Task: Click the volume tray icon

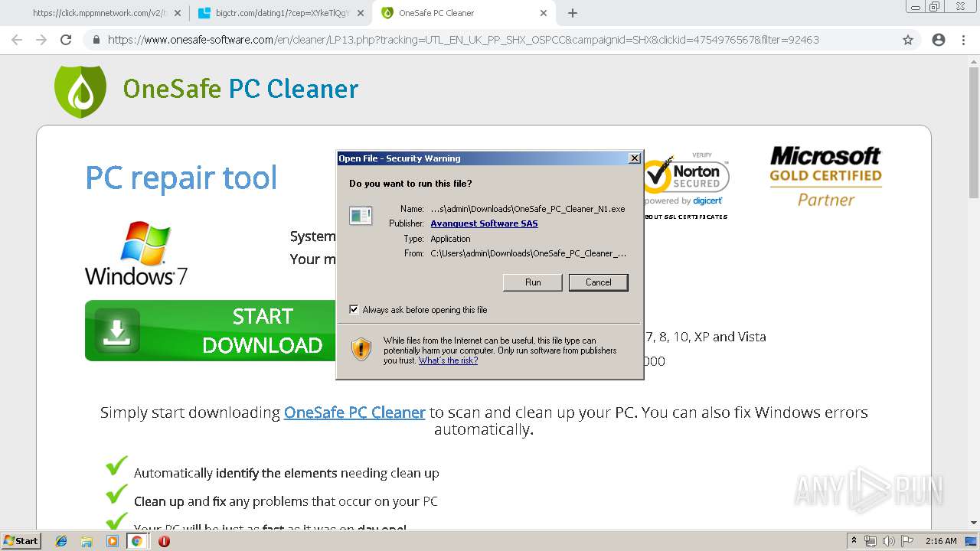Action: [x=889, y=540]
